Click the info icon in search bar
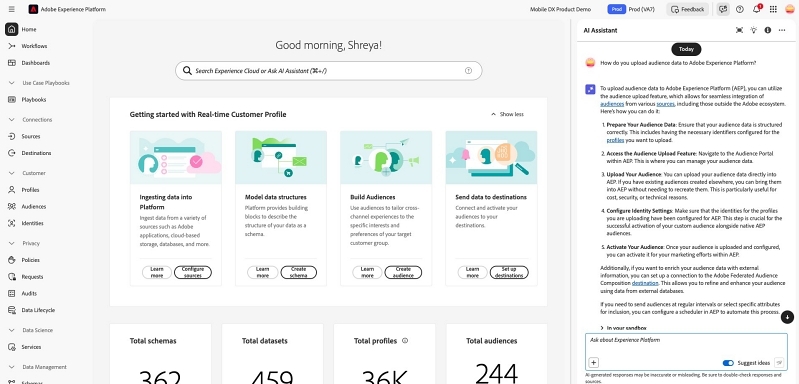The height and width of the screenshot is (384, 799). point(468,71)
